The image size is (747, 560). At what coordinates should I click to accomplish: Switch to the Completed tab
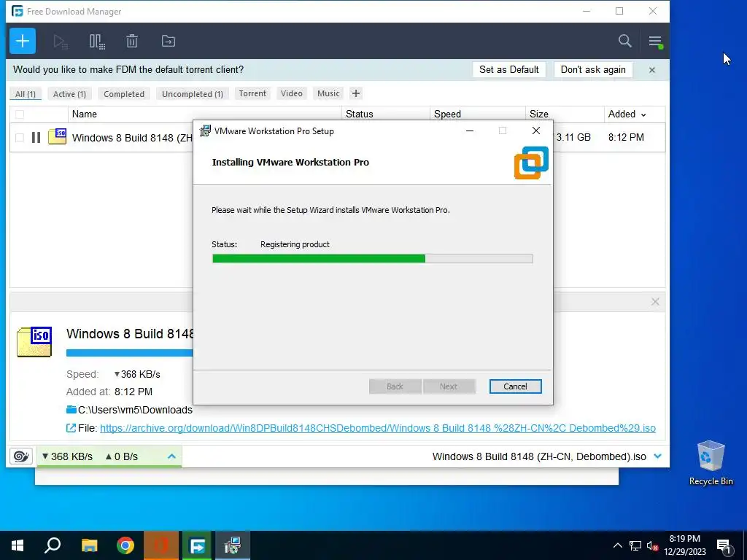click(x=124, y=94)
